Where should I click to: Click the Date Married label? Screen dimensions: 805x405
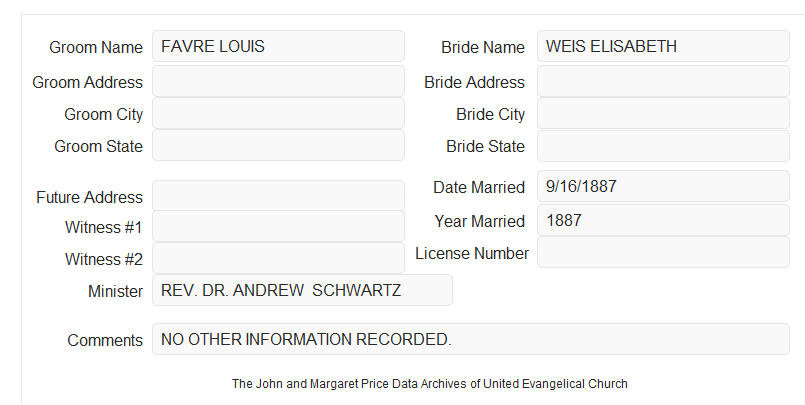[479, 187]
